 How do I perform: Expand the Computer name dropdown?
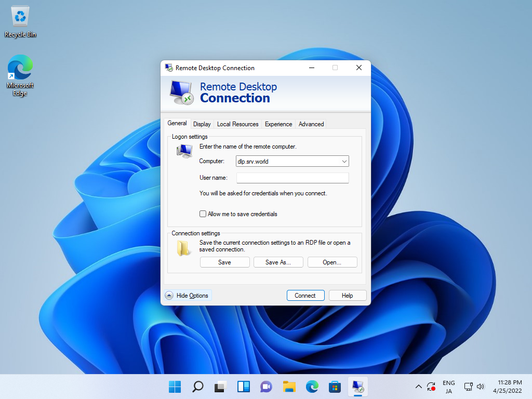coord(344,162)
